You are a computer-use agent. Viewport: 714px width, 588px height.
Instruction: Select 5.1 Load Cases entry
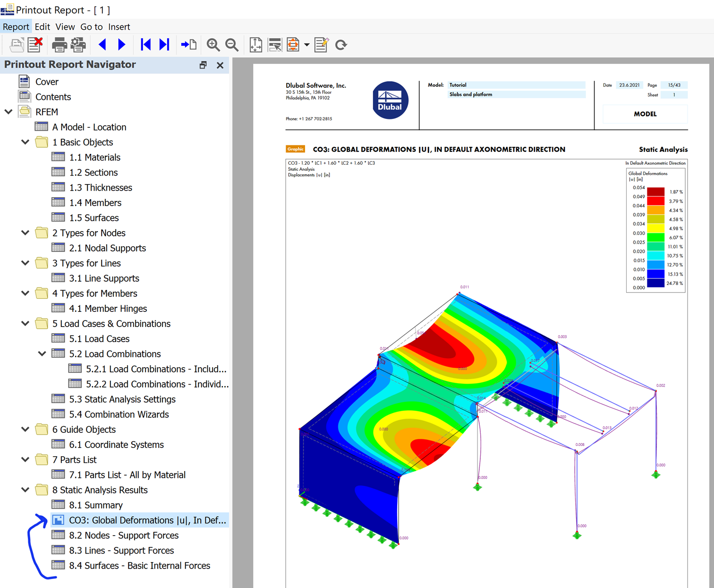point(99,338)
